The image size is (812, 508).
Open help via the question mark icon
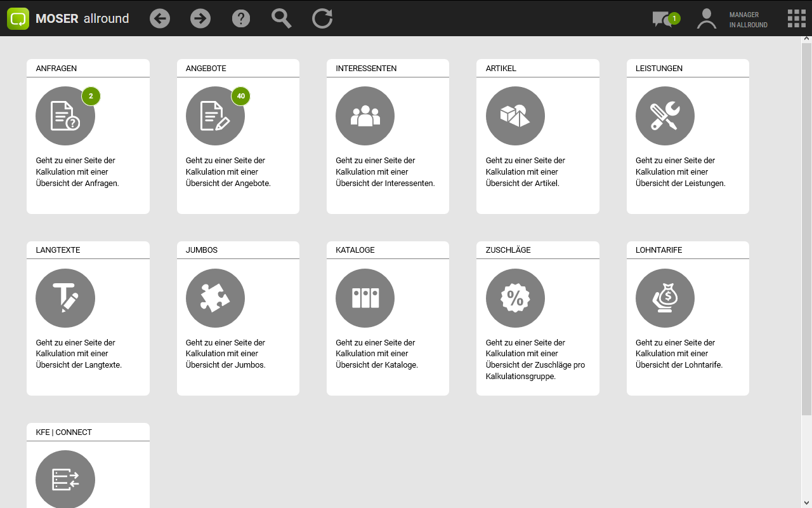pyautogui.click(x=241, y=18)
